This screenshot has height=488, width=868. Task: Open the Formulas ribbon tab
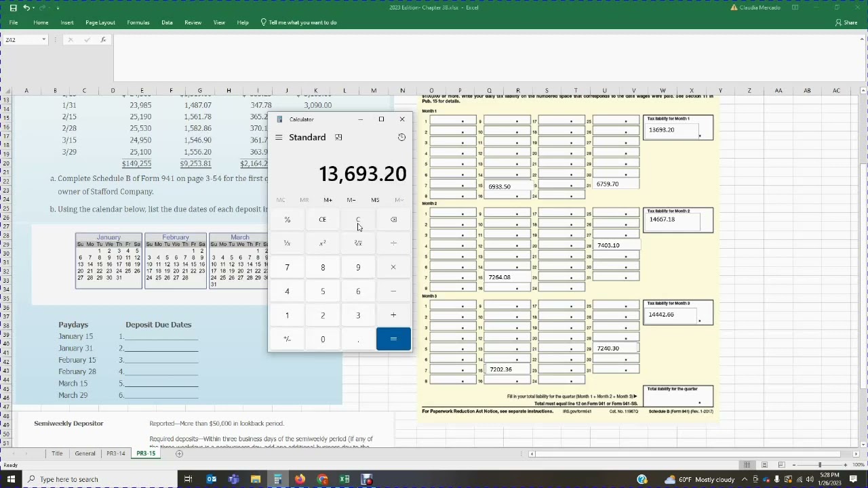coord(138,22)
